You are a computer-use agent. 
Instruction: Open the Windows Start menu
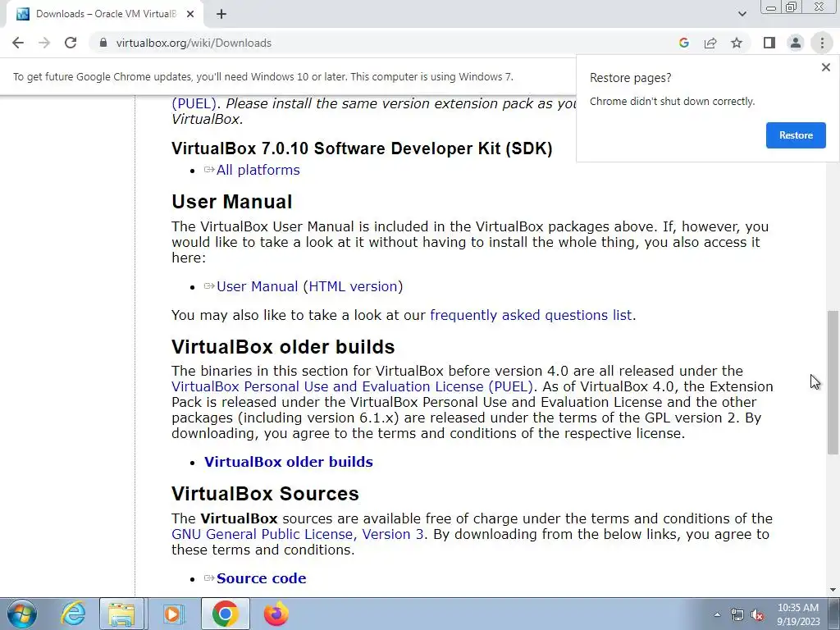[22, 614]
